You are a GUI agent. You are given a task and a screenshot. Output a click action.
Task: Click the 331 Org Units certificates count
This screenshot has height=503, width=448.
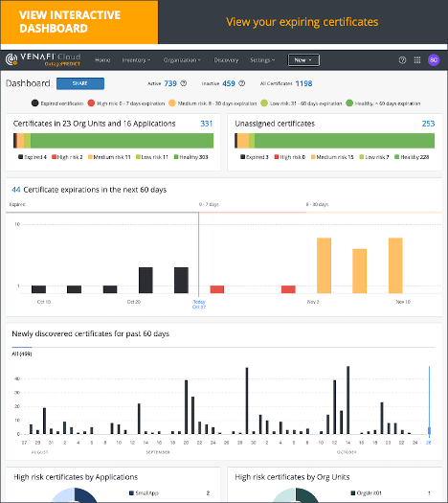pyautogui.click(x=207, y=124)
